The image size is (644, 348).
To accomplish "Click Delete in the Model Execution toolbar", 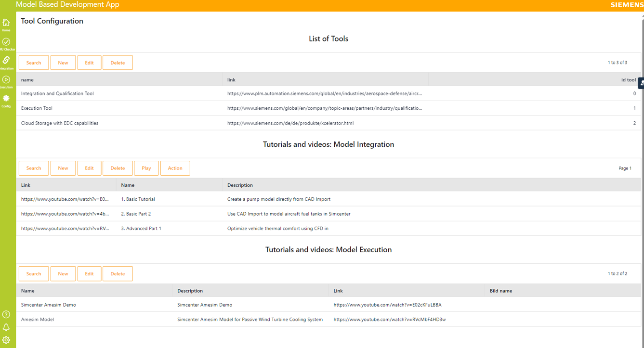I will 118,273.
